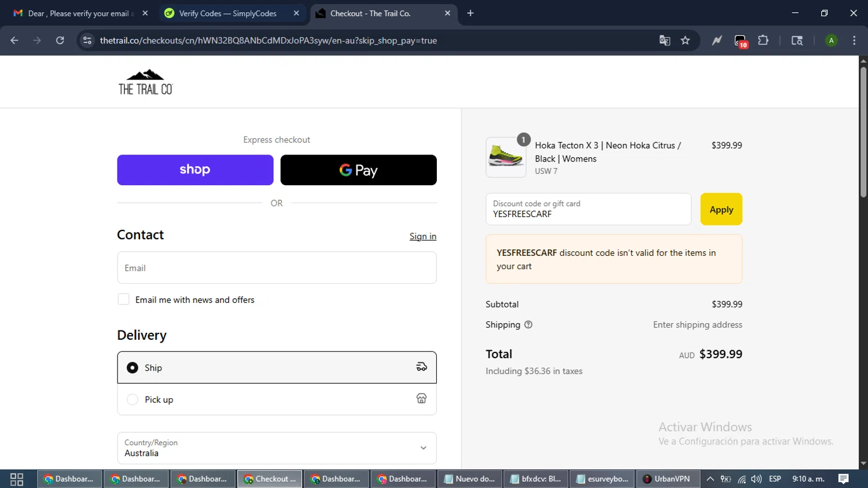868x488 pixels.
Task: Click the 'Including $36.36 in taxes' text
Action: [x=534, y=371]
